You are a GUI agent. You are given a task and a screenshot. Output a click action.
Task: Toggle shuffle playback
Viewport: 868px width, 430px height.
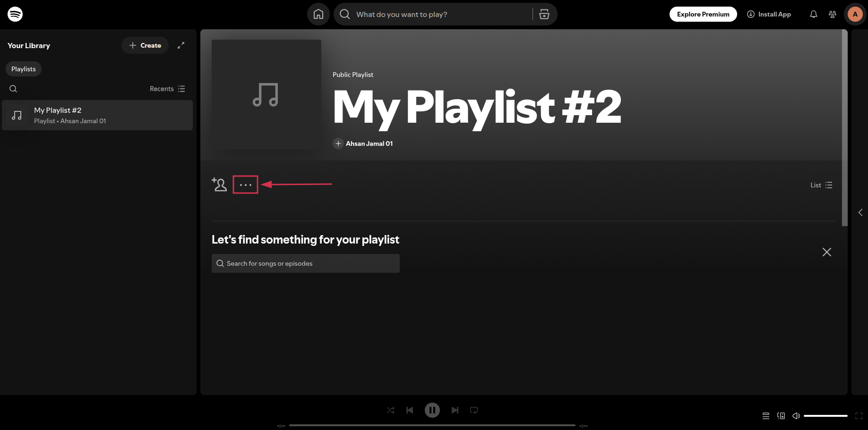390,410
